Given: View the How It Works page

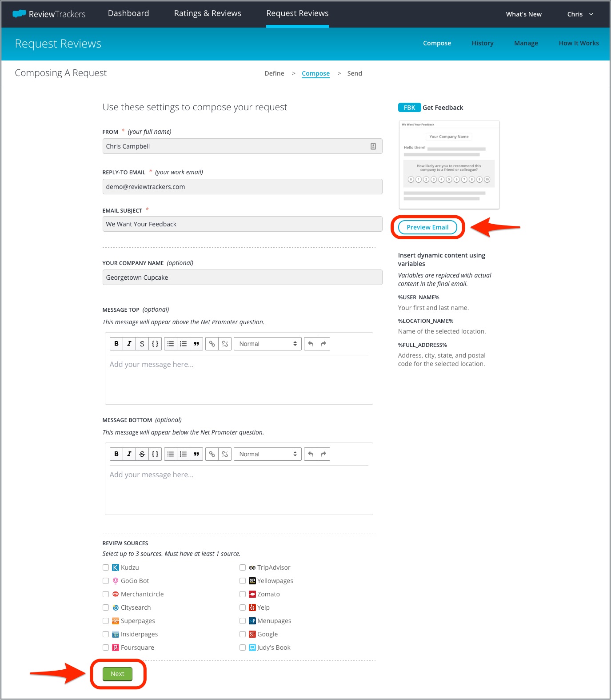Looking at the screenshot, I should click(579, 43).
